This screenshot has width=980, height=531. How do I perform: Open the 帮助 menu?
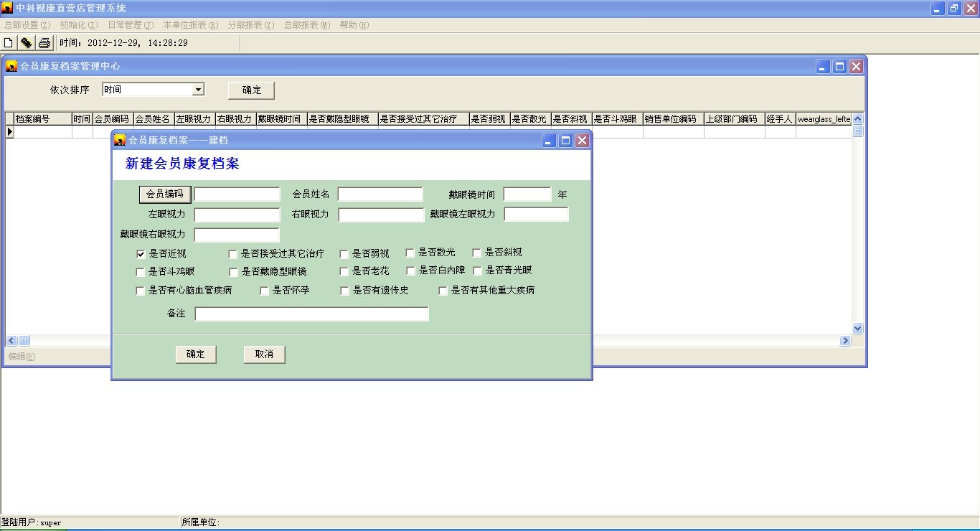click(x=354, y=25)
